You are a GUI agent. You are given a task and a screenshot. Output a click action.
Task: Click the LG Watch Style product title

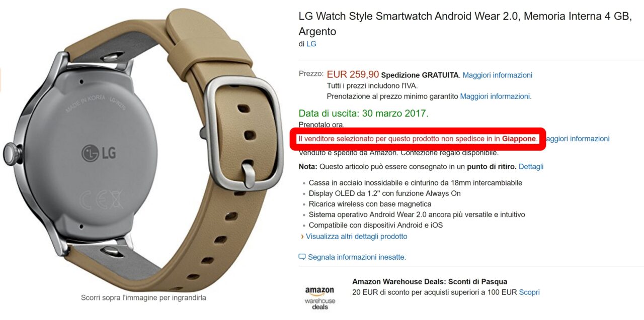point(465,24)
